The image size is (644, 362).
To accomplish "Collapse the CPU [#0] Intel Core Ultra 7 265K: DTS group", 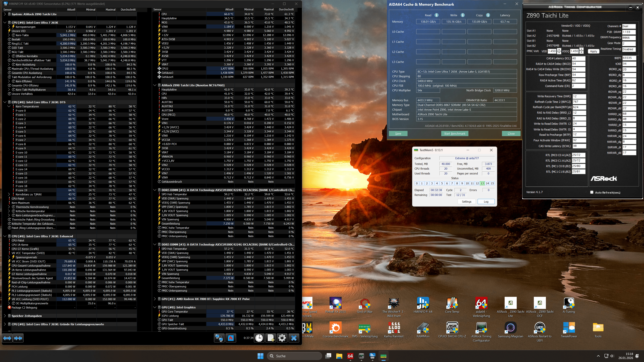I will [5, 102].
